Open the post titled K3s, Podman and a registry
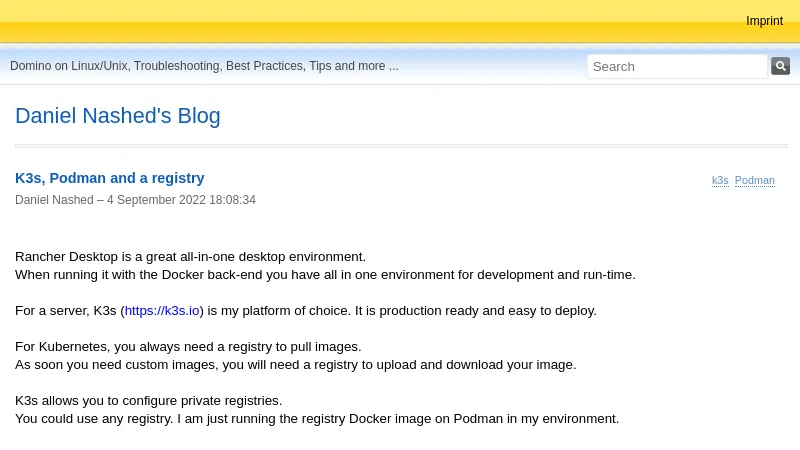 point(109,178)
